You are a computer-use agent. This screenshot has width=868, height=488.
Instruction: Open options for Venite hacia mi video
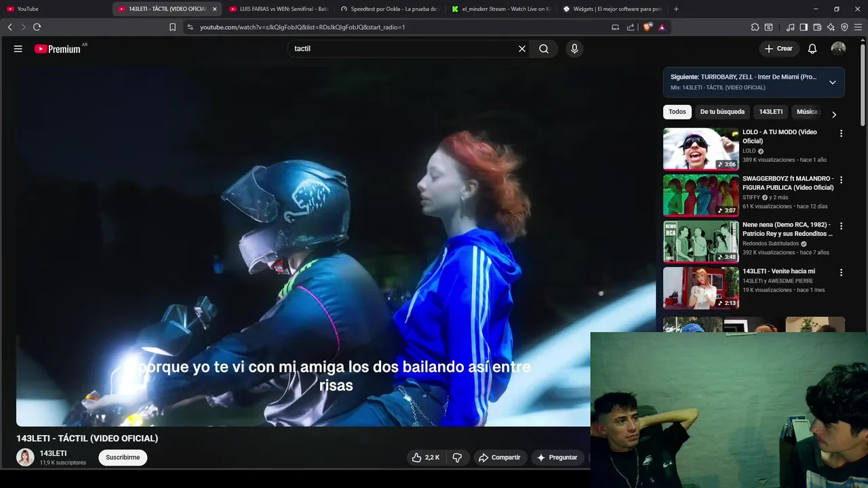[x=841, y=272]
